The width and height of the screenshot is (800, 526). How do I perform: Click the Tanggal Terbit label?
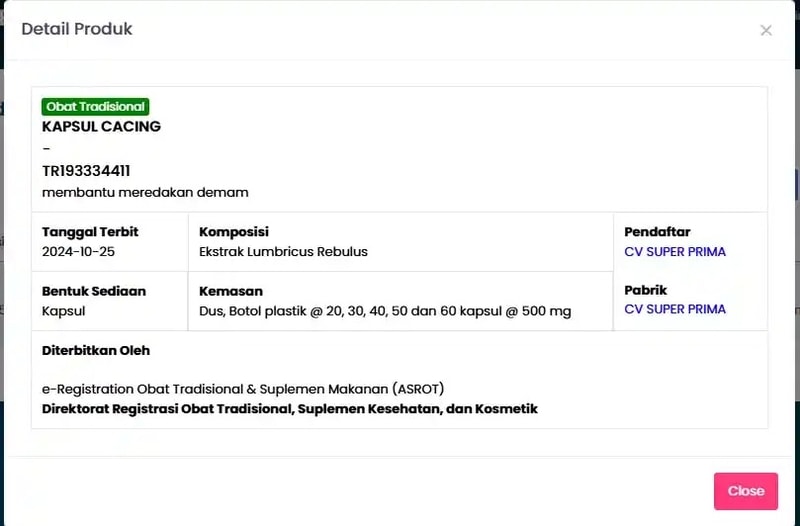[x=90, y=232]
